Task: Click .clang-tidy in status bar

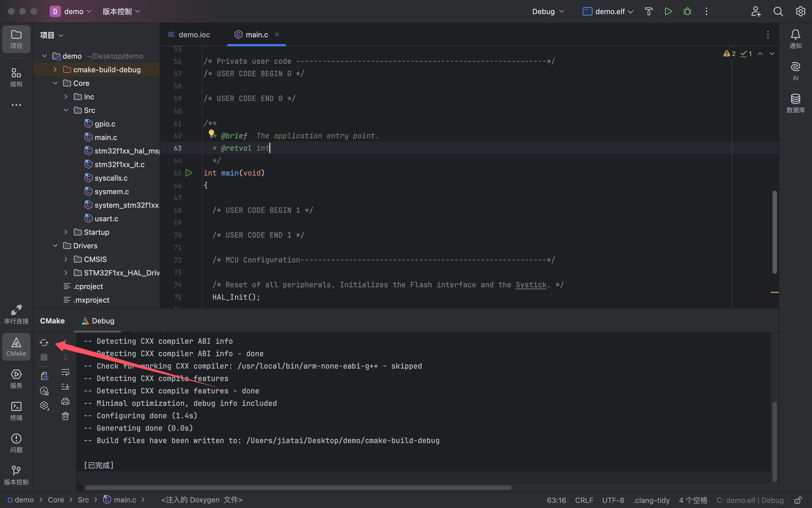Action: point(651,500)
